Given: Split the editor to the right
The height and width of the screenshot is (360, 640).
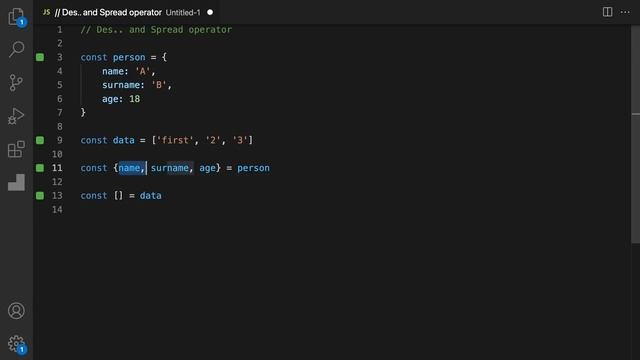Looking at the screenshot, I should (607, 12).
